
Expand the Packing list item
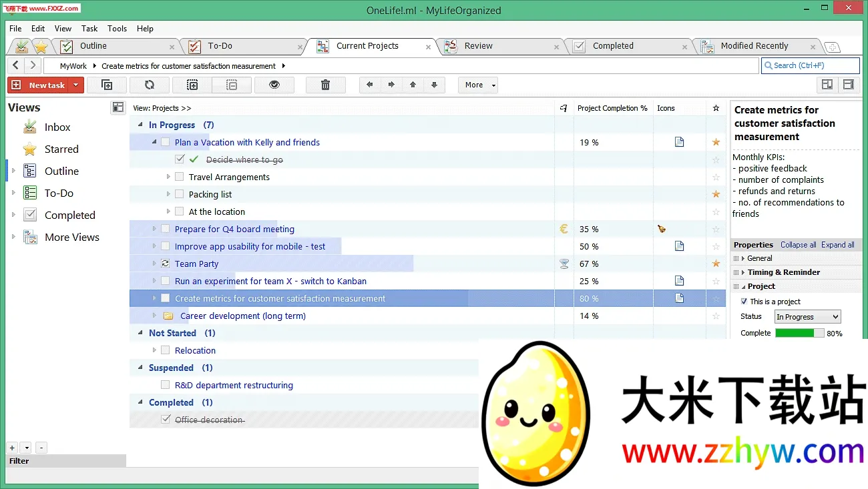169,193
